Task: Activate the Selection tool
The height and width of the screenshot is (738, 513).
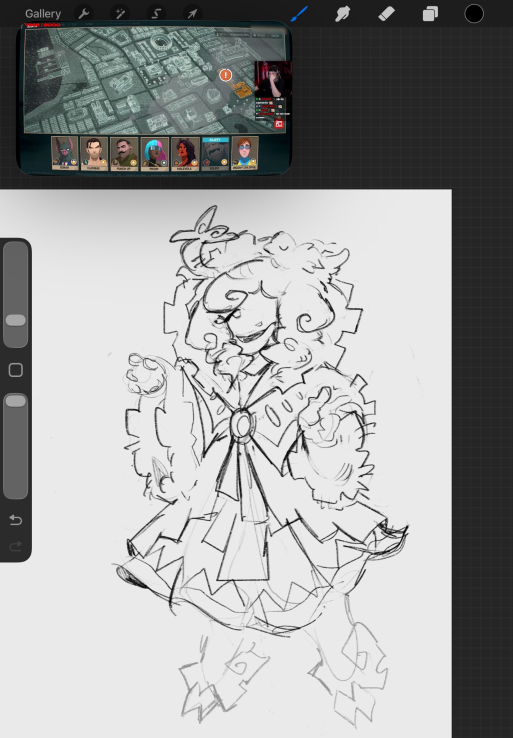Action: tap(156, 14)
